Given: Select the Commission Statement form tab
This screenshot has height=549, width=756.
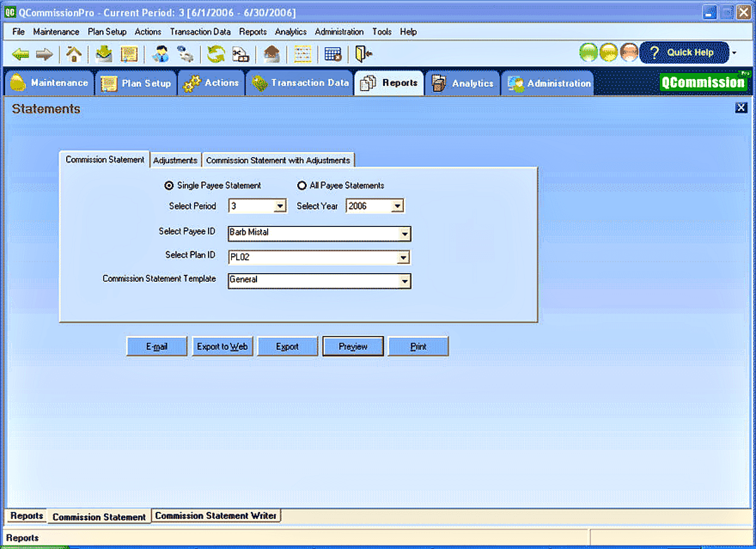Looking at the screenshot, I should [x=105, y=159].
